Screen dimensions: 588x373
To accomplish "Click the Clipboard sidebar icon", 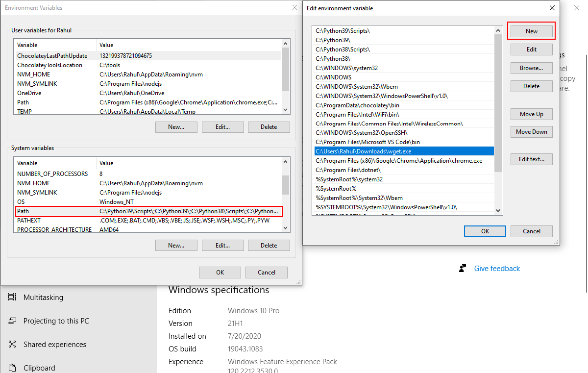I will (13, 368).
